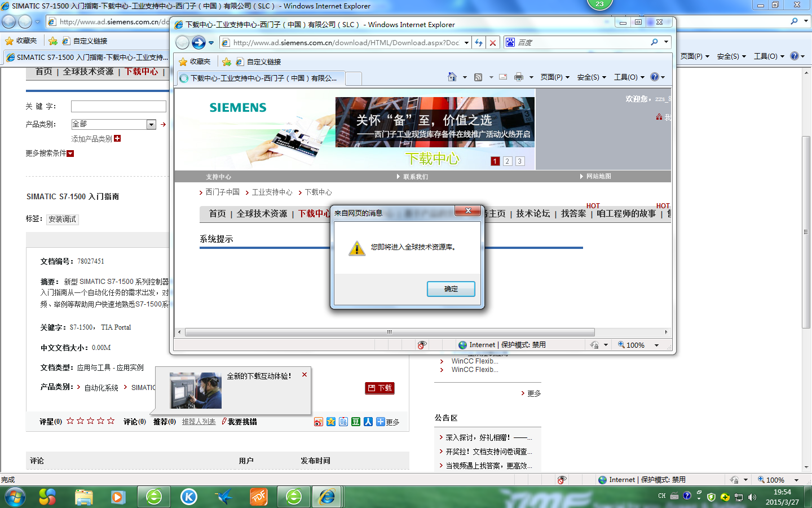This screenshot has height=508, width=812.
Task: Open the recent pages dropdown beside the forward button
Action: (211, 43)
